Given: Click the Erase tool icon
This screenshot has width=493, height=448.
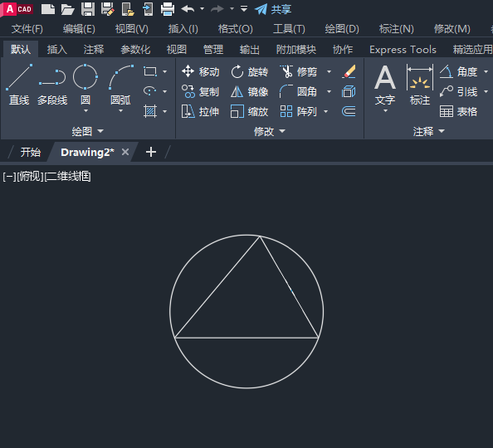Looking at the screenshot, I should pyautogui.click(x=349, y=71).
